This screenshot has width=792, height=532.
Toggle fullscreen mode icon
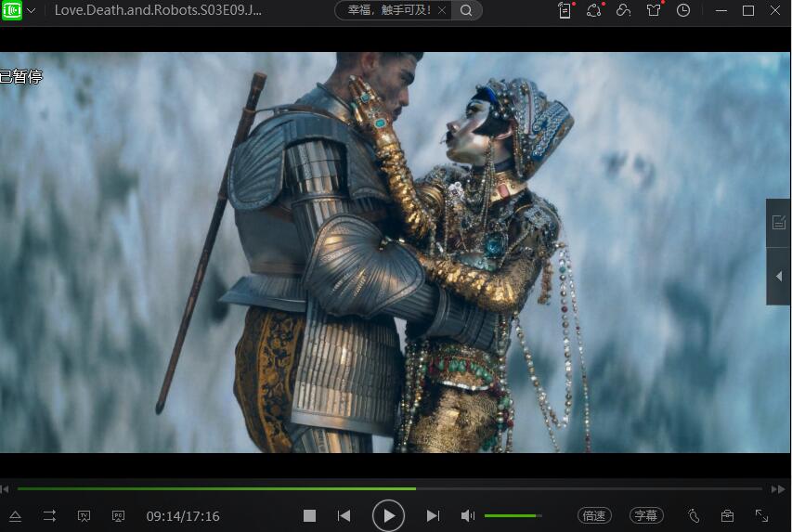pos(761,515)
